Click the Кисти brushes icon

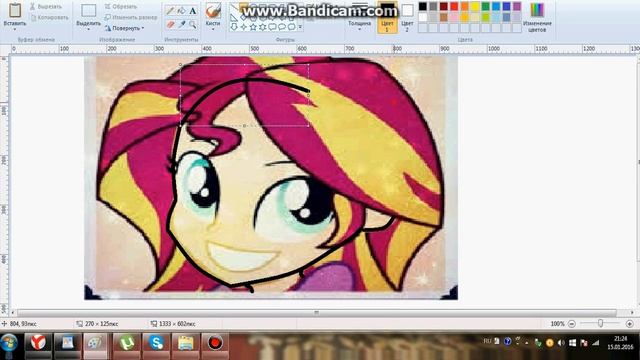pyautogui.click(x=213, y=11)
